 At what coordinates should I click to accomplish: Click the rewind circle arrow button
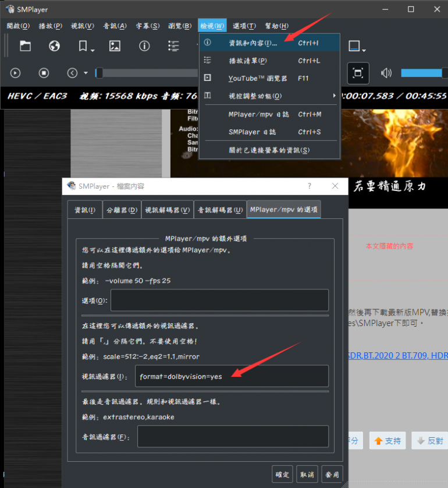(x=73, y=73)
